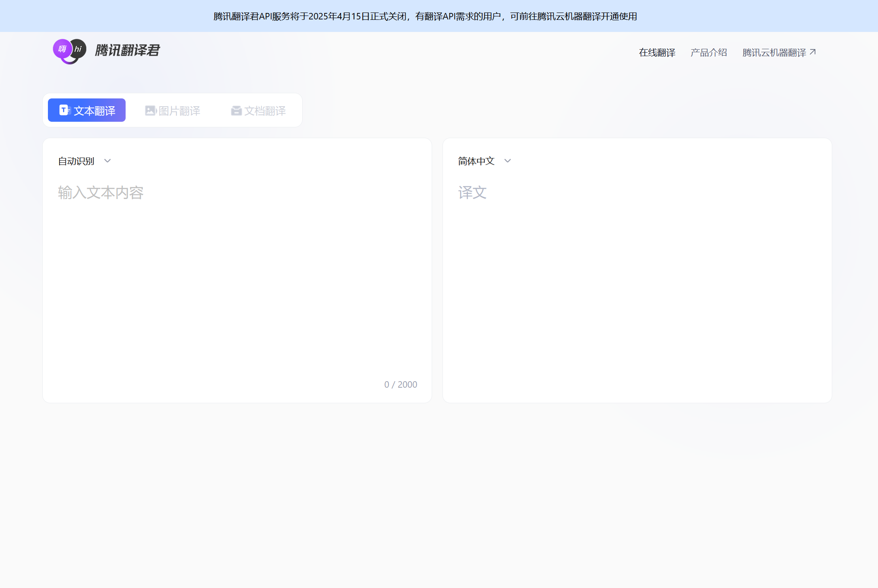The image size is (878, 588).
Task: Click the chevron icon next to 自动识别
Action: (x=108, y=161)
